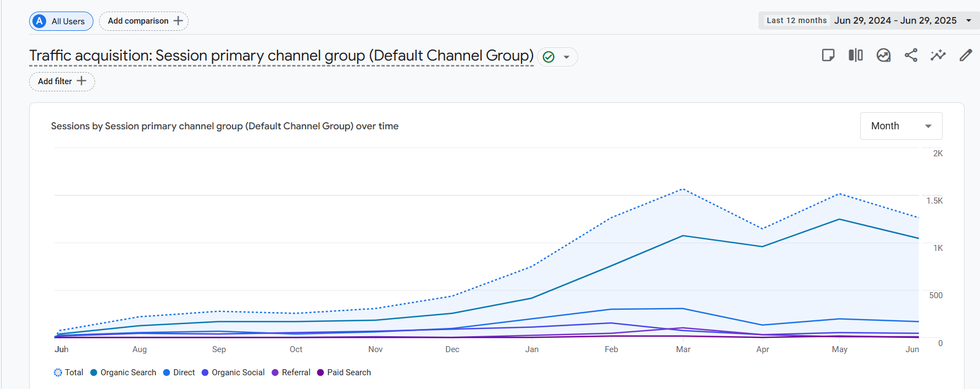Image resolution: width=980 pixels, height=389 pixels.
Task: Toggle Direct series in legend
Action: point(179,372)
